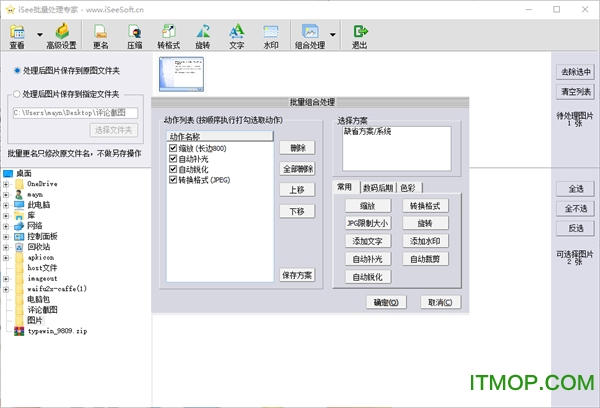The height and width of the screenshot is (408, 600).
Task: Click the 去除选中 button
Action: click(x=576, y=72)
